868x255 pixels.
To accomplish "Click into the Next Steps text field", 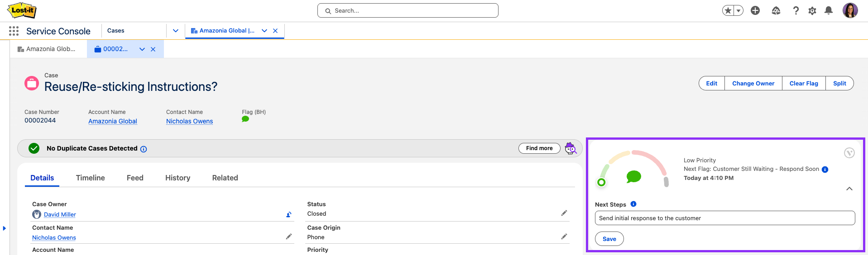I will pyautogui.click(x=724, y=218).
